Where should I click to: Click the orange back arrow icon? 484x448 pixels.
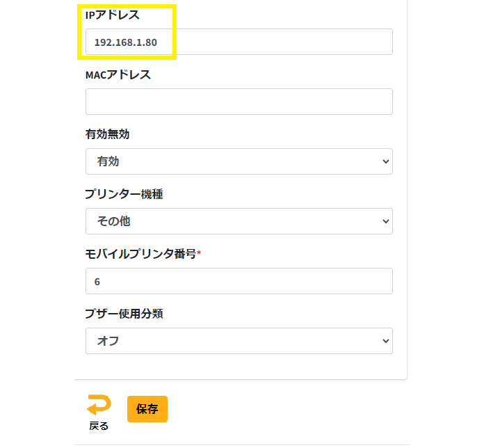point(98,406)
